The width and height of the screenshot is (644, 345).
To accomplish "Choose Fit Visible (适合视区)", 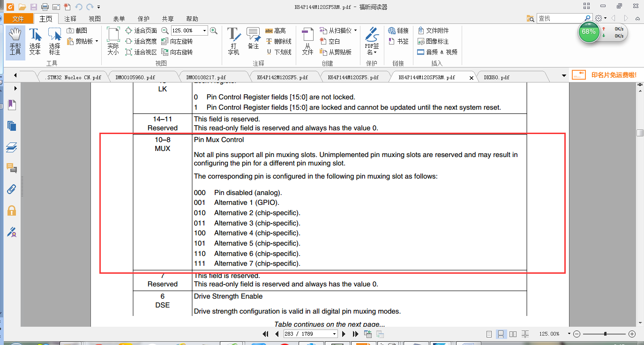I will coord(141,52).
